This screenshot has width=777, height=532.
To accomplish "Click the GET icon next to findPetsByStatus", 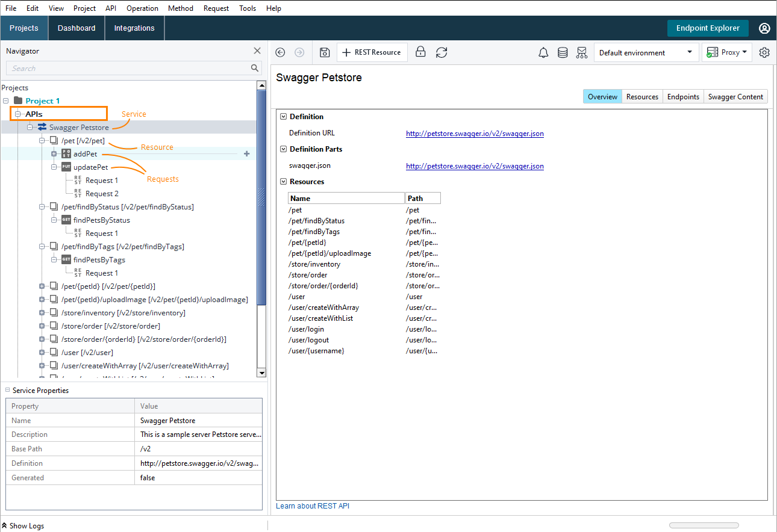I will pos(66,220).
